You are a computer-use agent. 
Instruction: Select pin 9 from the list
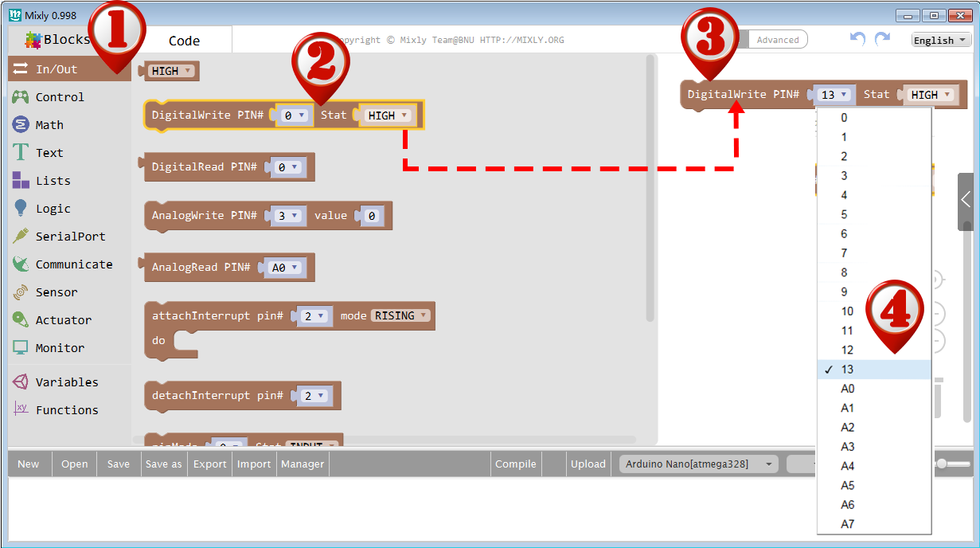[874, 292]
